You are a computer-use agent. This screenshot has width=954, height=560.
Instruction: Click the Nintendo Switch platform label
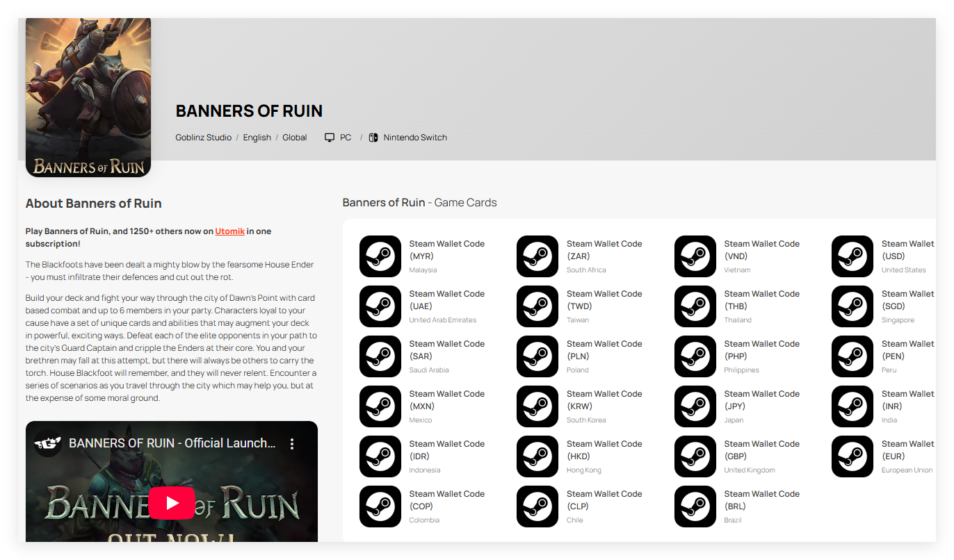coord(415,138)
